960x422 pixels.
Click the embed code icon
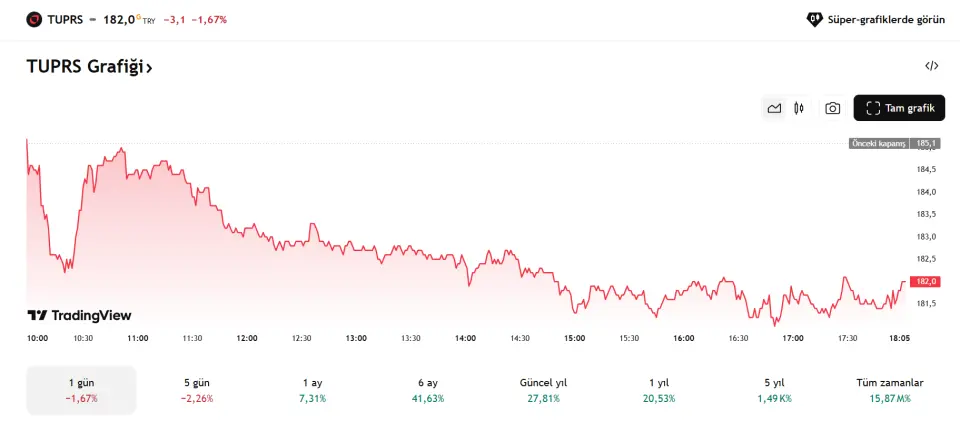(x=931, y=67)
